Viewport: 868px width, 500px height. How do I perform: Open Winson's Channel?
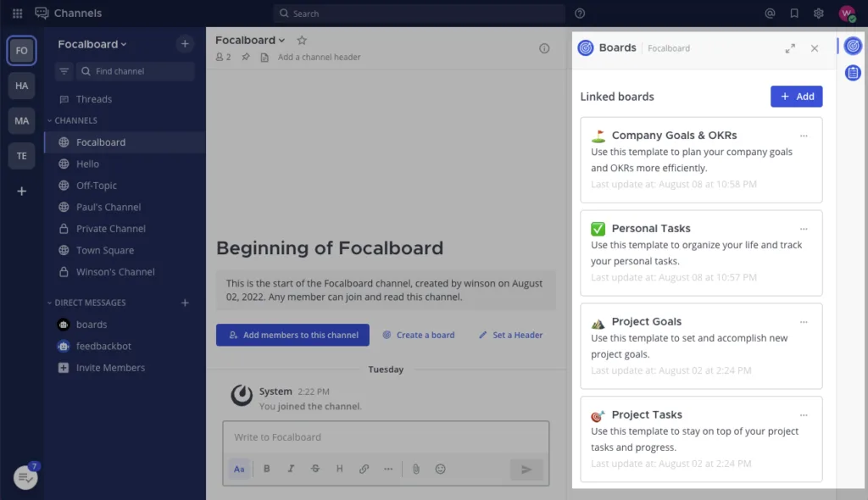pyautogui.click(x=125, y=272)
